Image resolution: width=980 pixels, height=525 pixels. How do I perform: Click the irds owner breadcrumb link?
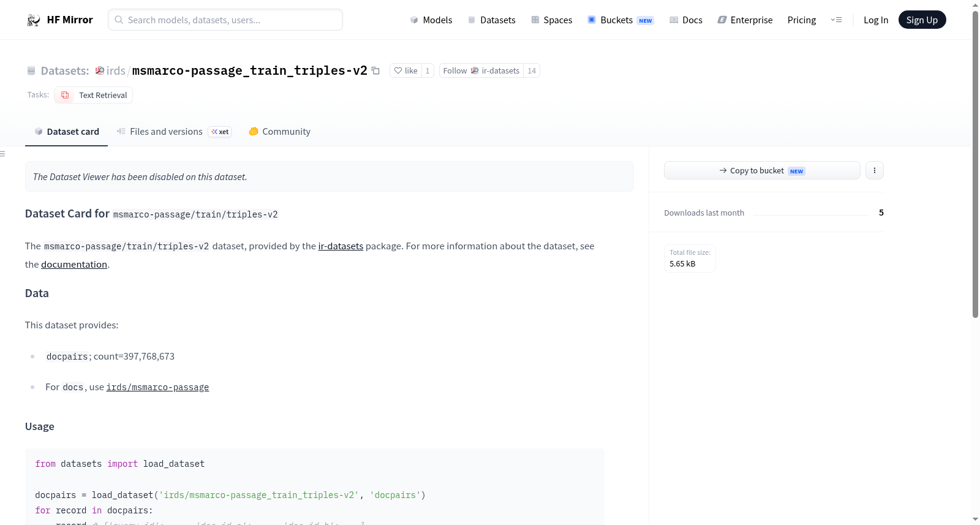(x=116, y=70)
